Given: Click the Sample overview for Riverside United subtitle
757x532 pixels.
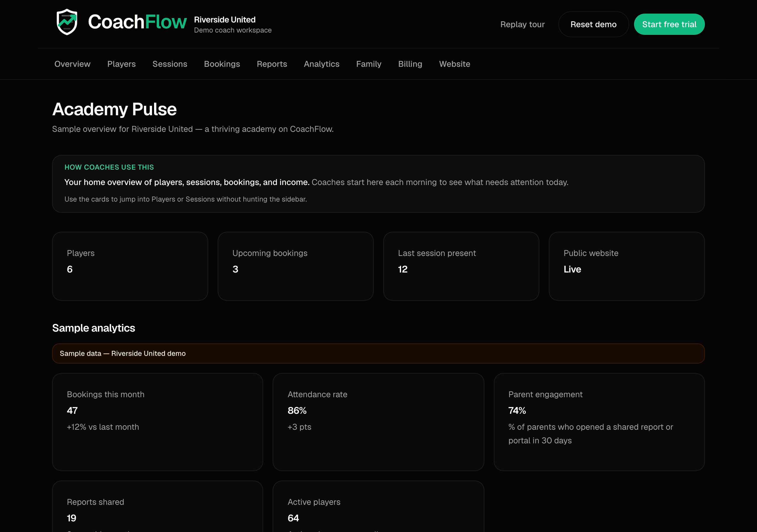Looking at the screenshot, I should click(x=193, y=129).
